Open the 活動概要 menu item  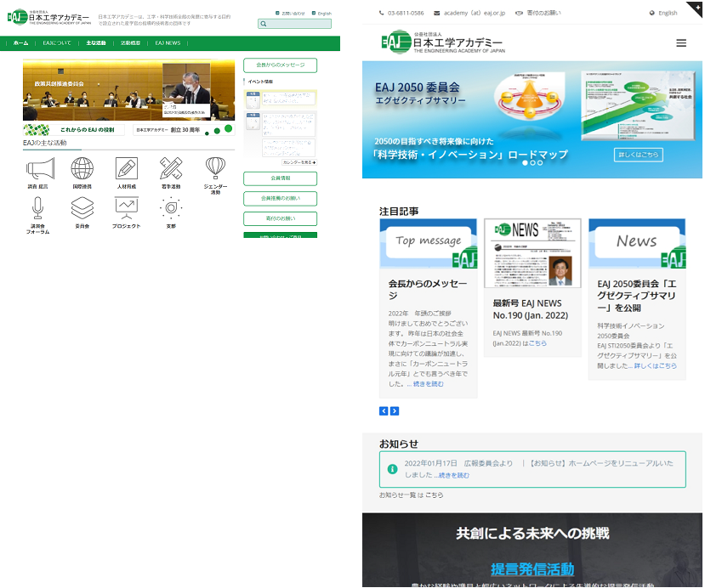(130, 43)
